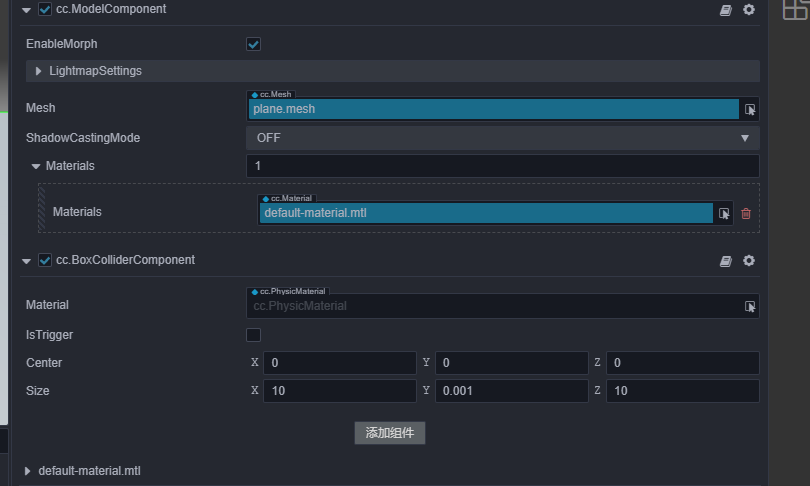Open ModelComponent help documentation book icon
This screenshot has height=486, width=810.
pyautogui.click(x=727, y=9)
